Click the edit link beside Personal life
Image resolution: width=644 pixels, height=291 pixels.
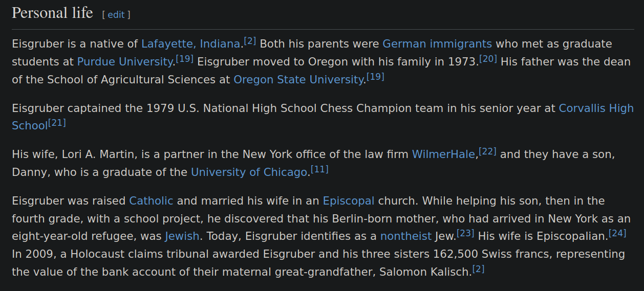click(116, 15)
